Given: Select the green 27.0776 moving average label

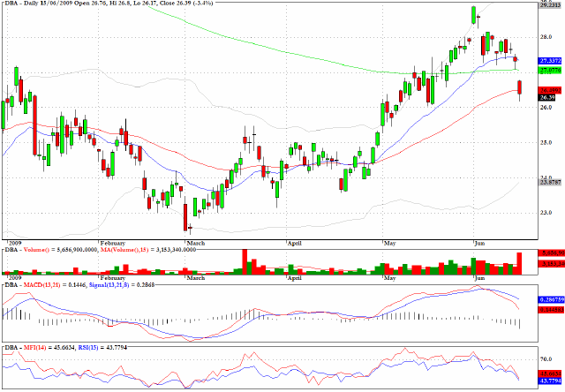Looking at the screenshot, I should click(x=549, y=71).
